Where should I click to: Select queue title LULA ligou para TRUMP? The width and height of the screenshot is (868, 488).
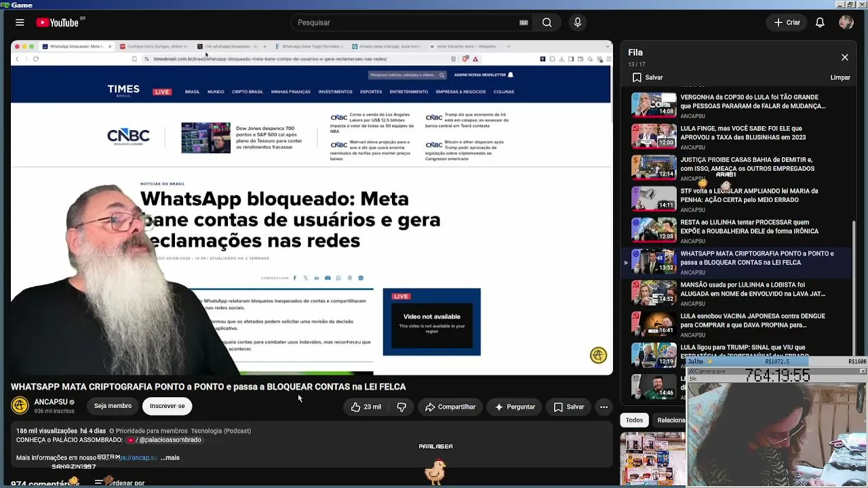coord(743,351)
